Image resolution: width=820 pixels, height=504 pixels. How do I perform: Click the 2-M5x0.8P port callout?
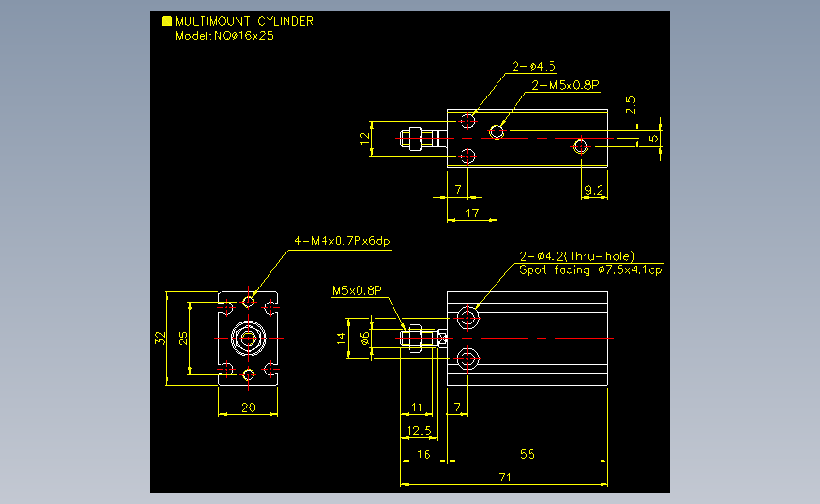(566, 85)
